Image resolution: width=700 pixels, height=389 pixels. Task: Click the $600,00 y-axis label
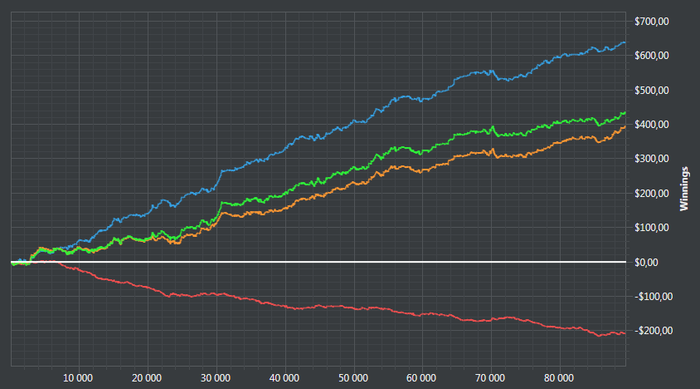click(x=651, y=56)
